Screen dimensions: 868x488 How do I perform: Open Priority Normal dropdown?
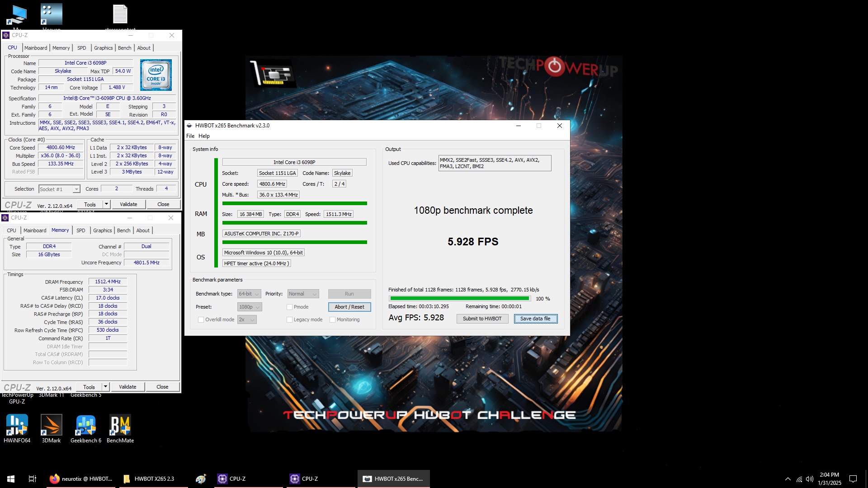coord(303,294)
